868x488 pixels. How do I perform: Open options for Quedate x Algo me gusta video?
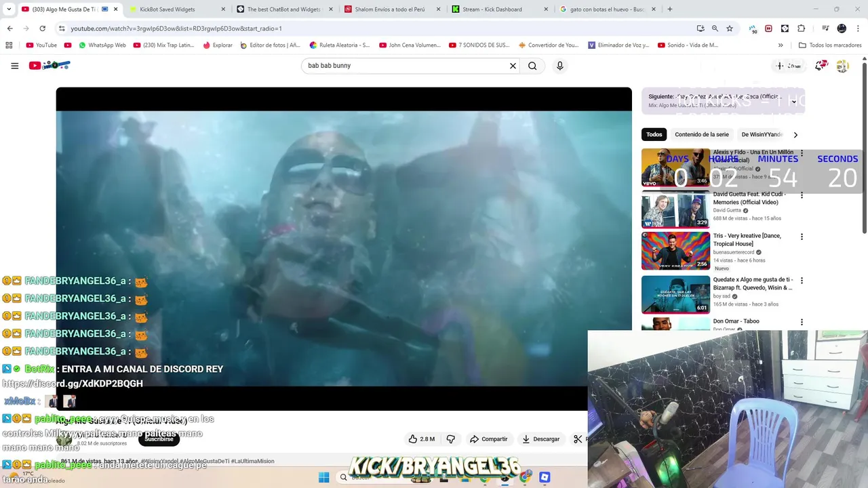tap(802, 281)
